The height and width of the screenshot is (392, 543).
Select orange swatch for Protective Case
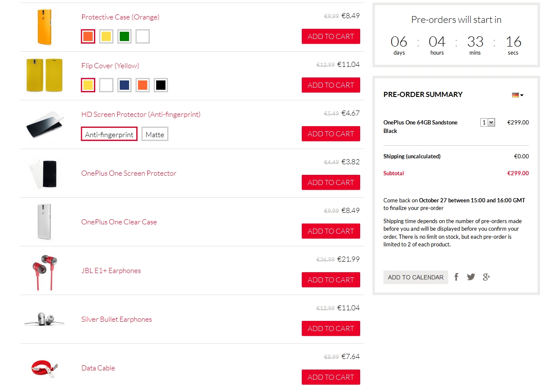(88, 36)
